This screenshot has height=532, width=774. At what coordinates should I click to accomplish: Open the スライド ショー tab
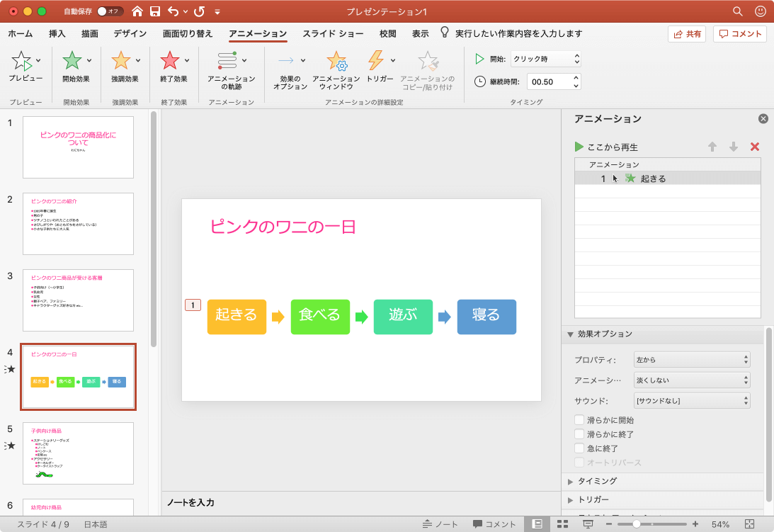[x=333, y=33]
